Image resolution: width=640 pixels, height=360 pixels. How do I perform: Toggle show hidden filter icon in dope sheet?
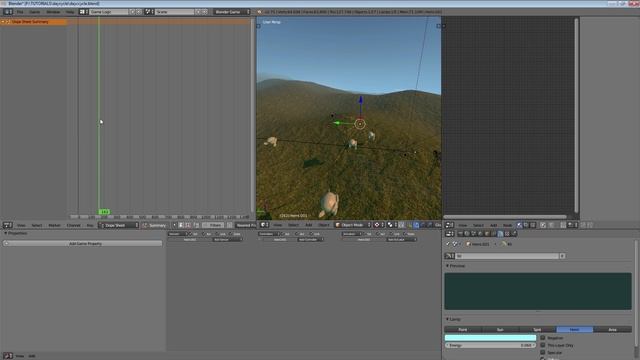188,225
